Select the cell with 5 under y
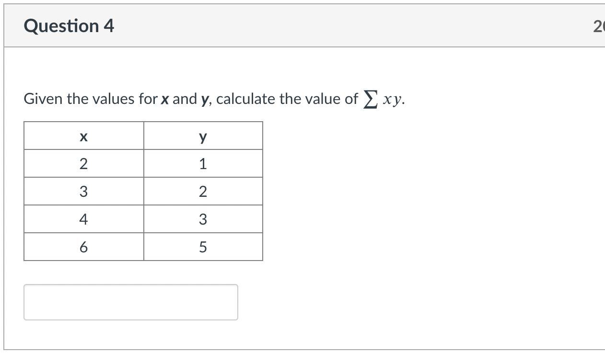The height and width of the screenshot is (364, 605). coord(203,247)
